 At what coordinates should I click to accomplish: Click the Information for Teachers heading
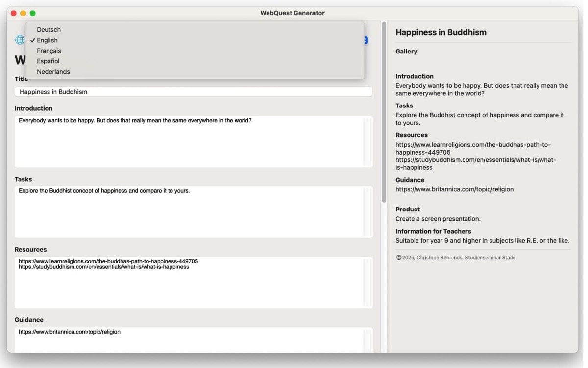(x=433, y=231)
